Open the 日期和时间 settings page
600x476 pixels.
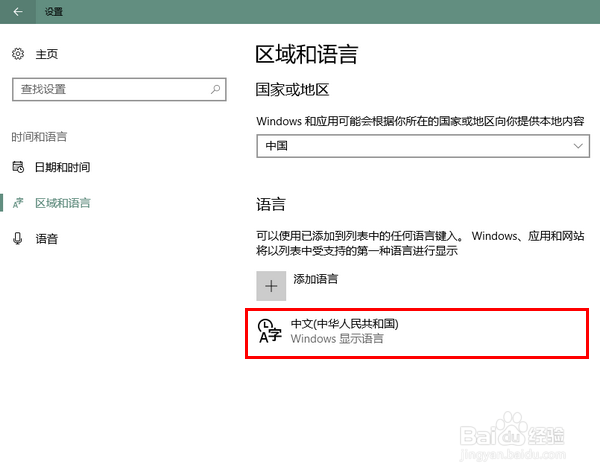(x=62, y=167)
